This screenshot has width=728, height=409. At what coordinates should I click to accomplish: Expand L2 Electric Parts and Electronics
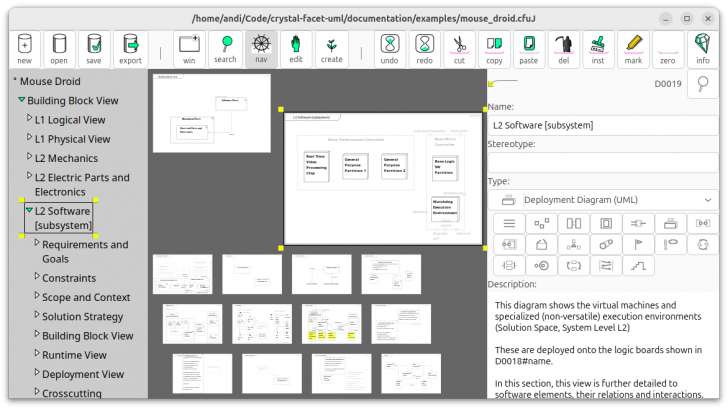point(29,176)
